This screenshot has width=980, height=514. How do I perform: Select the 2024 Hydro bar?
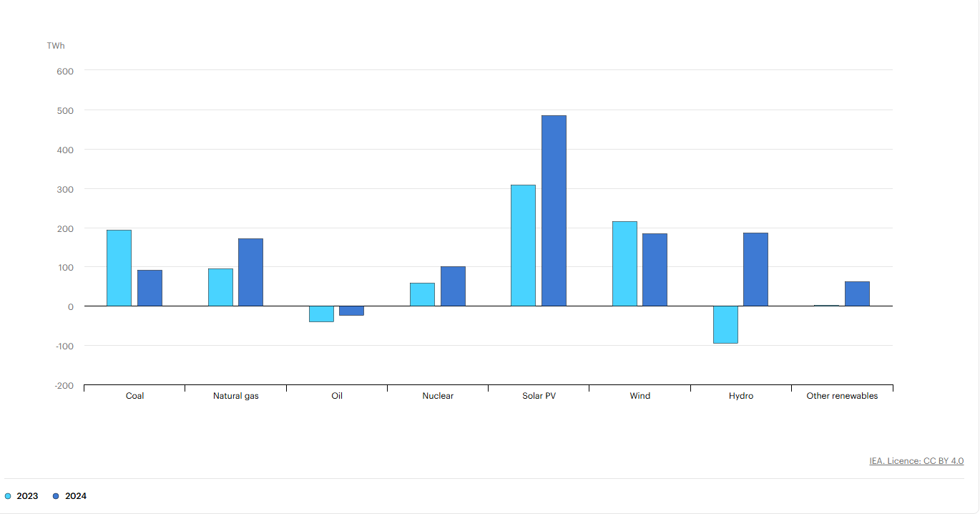click(755, 269)
